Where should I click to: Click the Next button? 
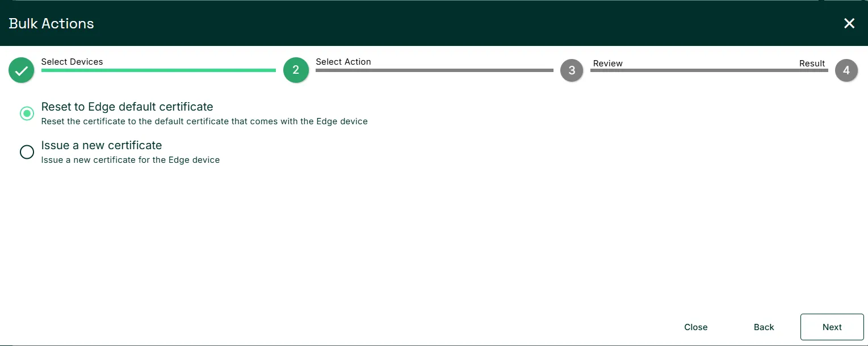point(832,327)
